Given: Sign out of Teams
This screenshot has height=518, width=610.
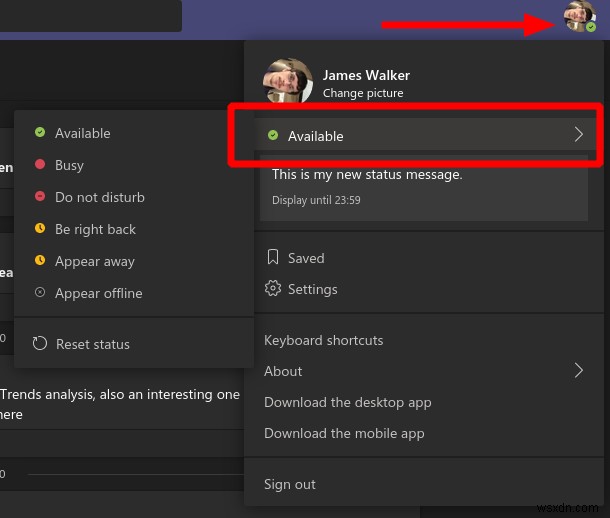Looking at the screenshot, I should 290,485.
